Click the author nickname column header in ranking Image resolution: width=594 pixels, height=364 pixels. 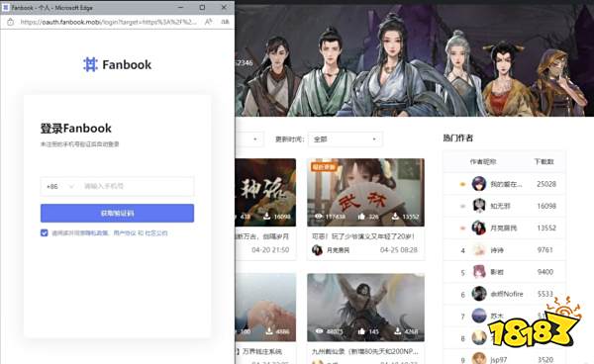coord(483,161)
